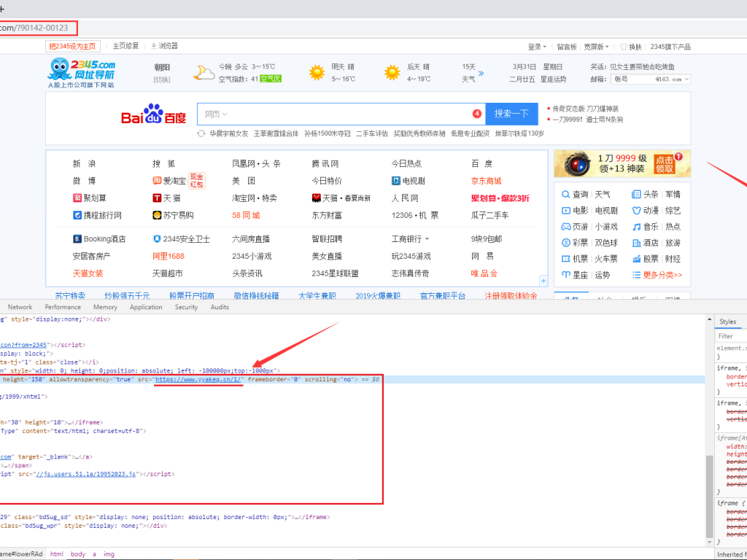Click the 音乐 music note icon
The image size is (747, 560).
click(636, 227)
